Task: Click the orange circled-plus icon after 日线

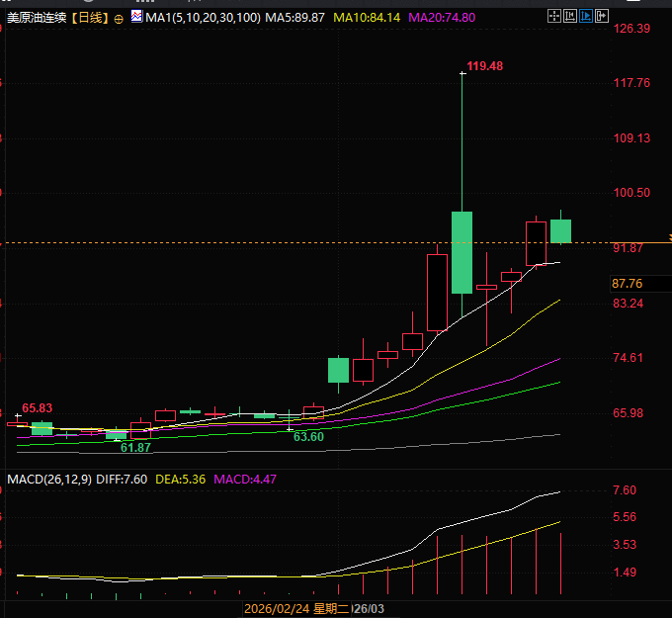Action: tap(120, 19)
